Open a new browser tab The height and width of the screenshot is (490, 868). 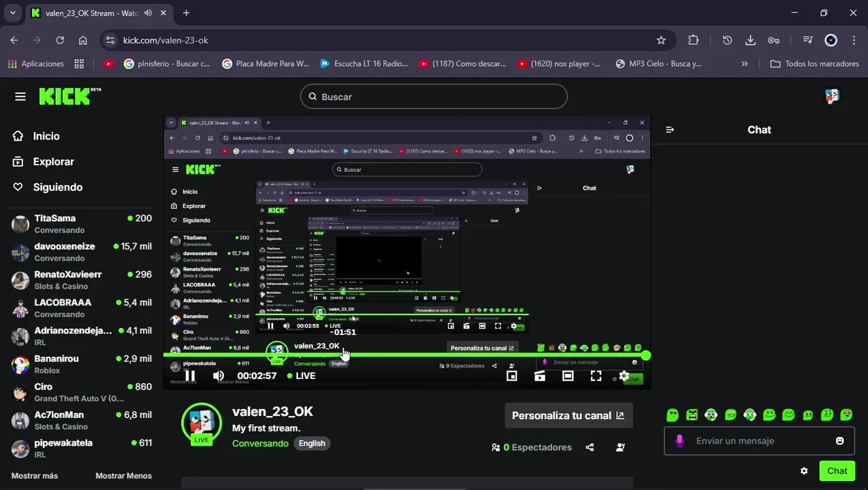tap(187, 13)
